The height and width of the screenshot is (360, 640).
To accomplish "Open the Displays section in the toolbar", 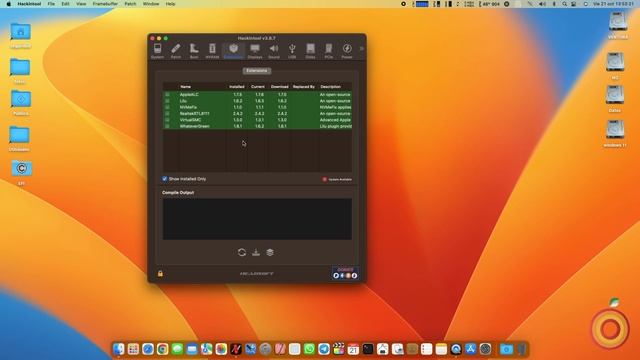I will [255, 51].
